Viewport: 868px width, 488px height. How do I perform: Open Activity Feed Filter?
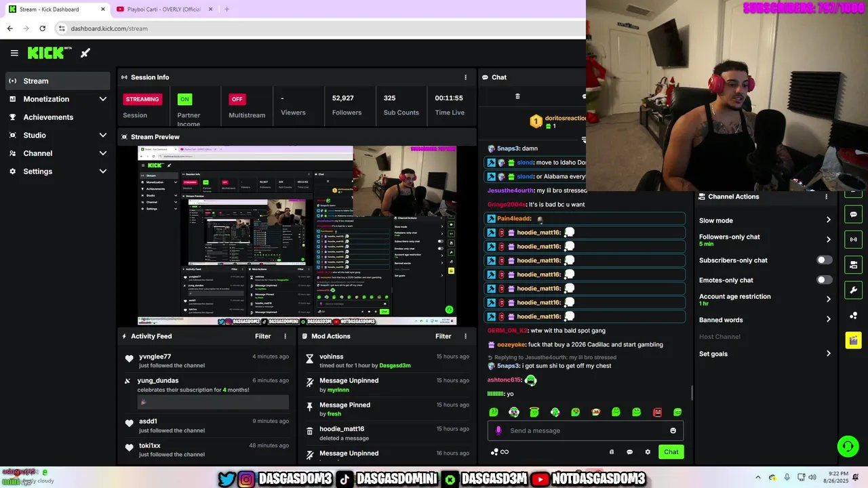tap(263, 336)
